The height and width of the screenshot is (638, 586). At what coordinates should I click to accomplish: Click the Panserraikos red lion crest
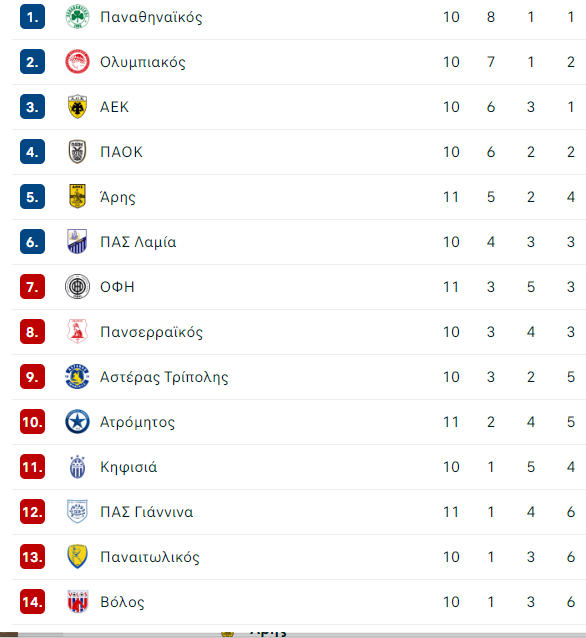(77, 332)
